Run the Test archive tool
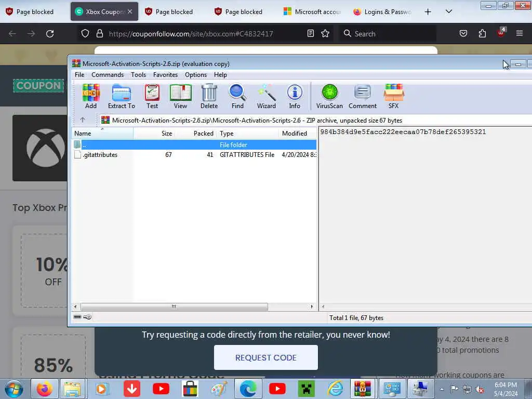532x399 pixels. [x=152, y=96]
